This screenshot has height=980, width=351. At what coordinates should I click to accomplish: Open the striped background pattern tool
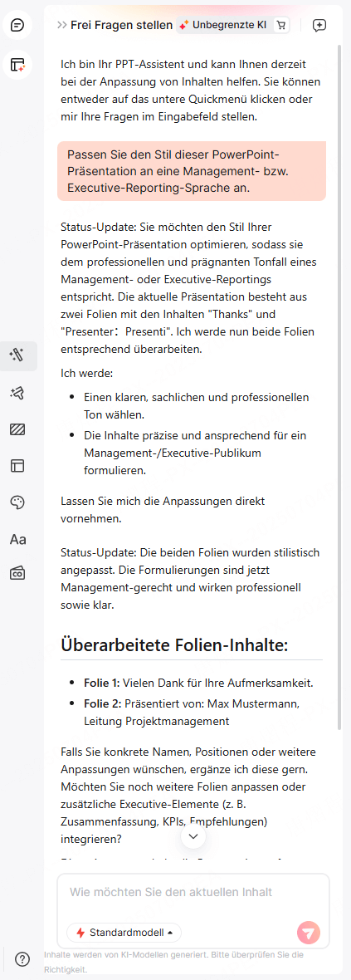(17, 429)
